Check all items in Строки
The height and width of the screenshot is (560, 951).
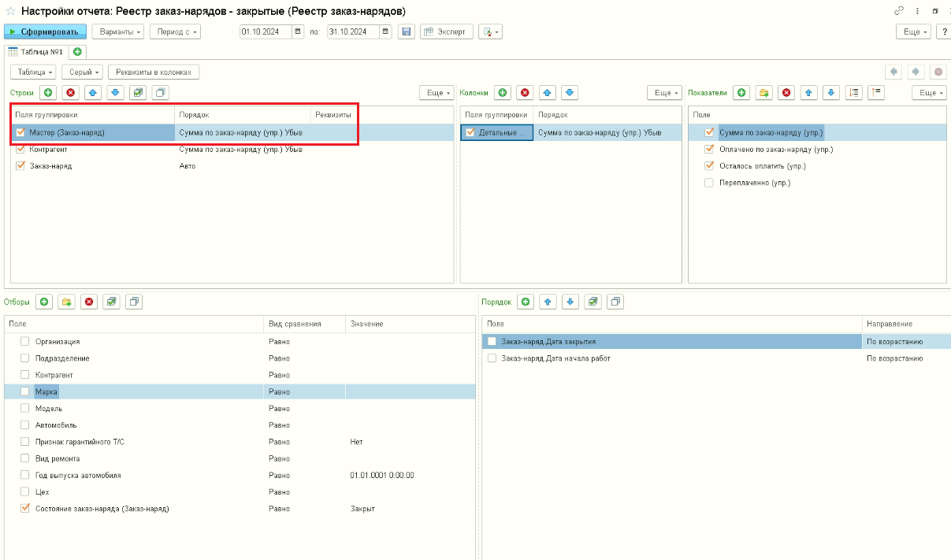click(x=138, y=93)
